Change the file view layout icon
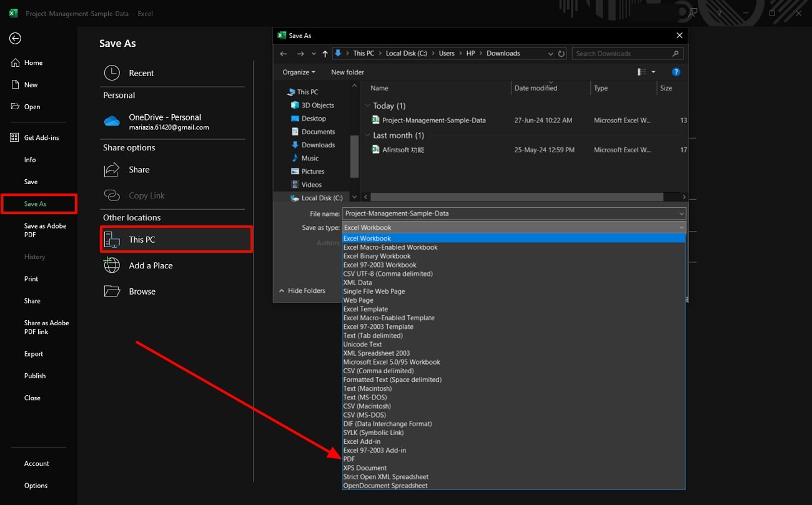This screenshot has height=505, width=812. [641, 72]
